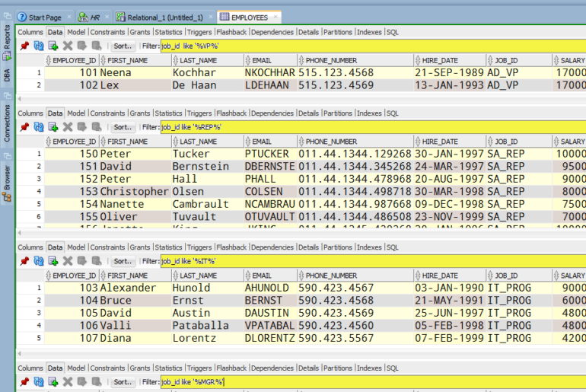
Task: Open the Connections side panel
Action: point(7,123)
